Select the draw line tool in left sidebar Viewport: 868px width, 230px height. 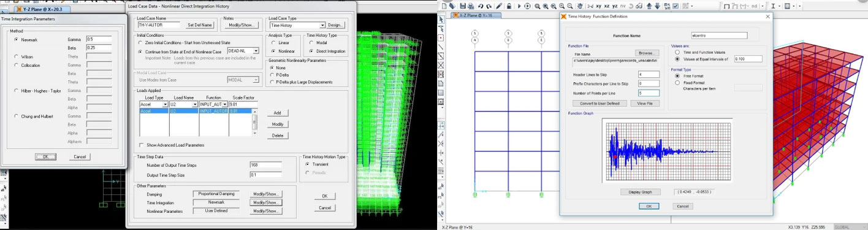point(441,47)
